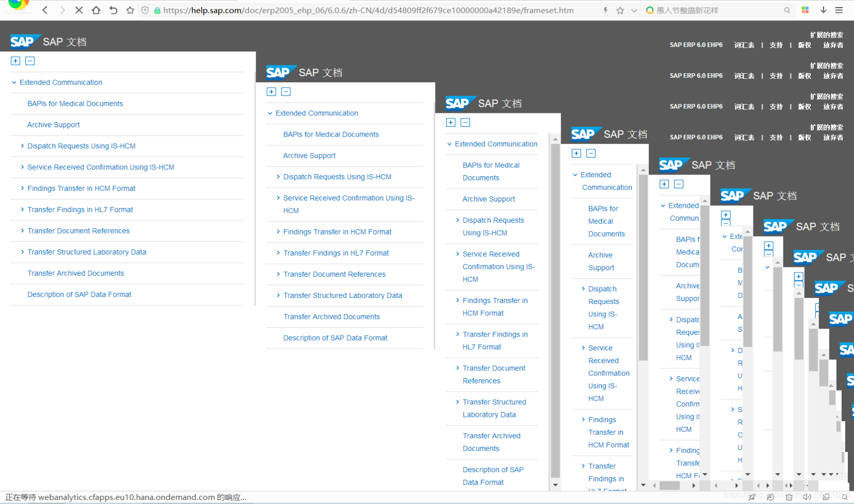Open 支持 in the topmost header row
The height and width of the screenshot is (504, 854).
(776, 45)
